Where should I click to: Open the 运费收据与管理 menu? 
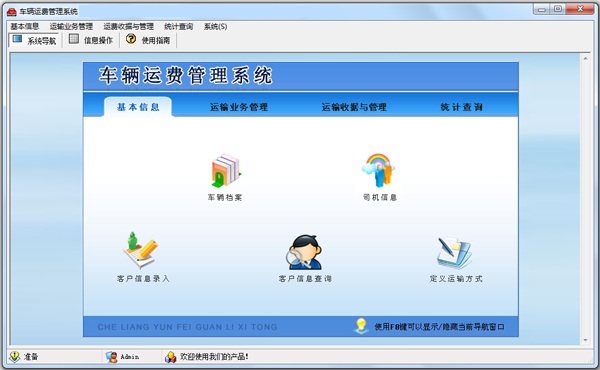click(128, 26)
